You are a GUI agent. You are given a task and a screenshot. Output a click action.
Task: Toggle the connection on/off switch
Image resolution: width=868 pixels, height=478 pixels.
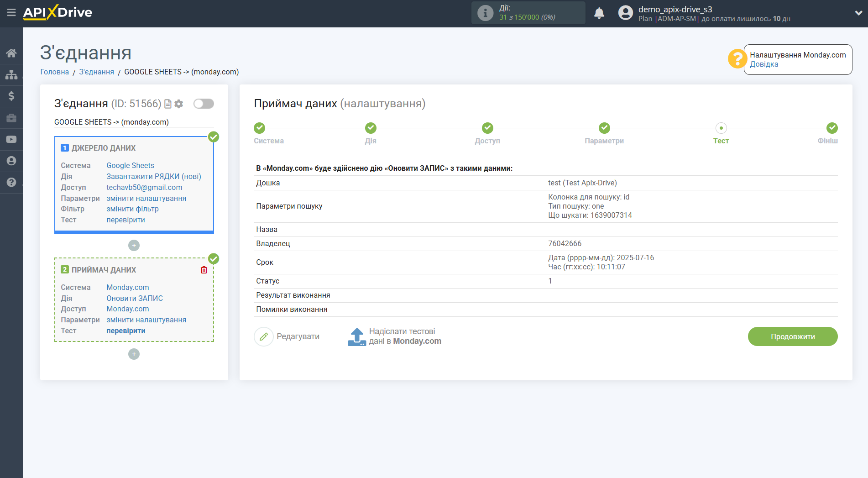click(204, 104)
